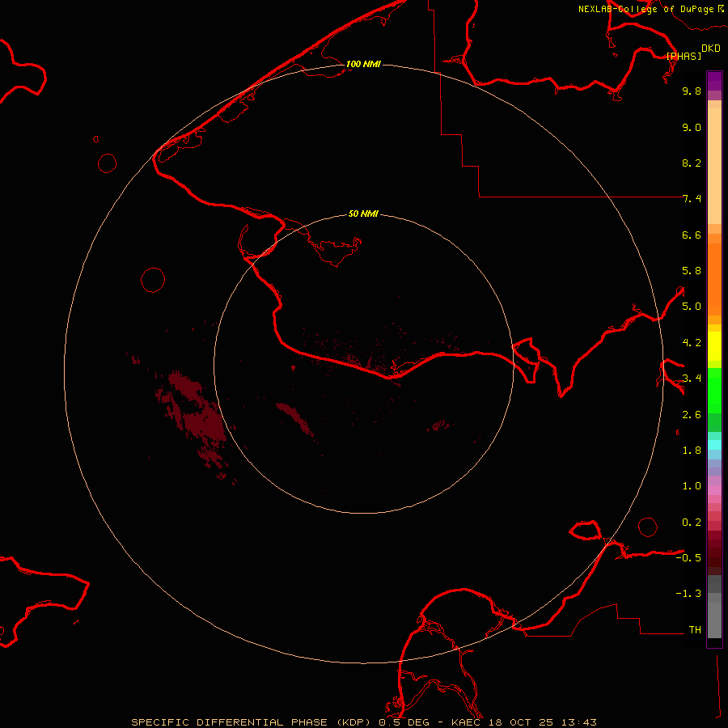Click the 9.8 value on the scale
The image size is (728, 728).
coord(692,91)
